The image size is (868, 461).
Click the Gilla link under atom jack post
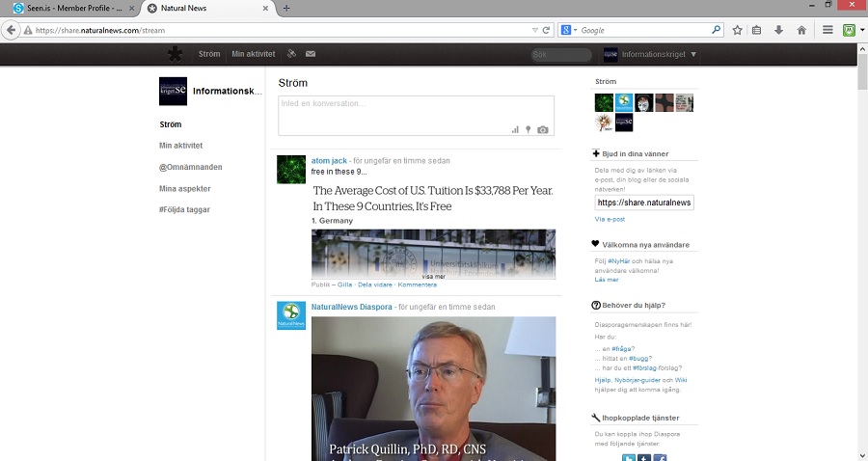click(344, 285)
